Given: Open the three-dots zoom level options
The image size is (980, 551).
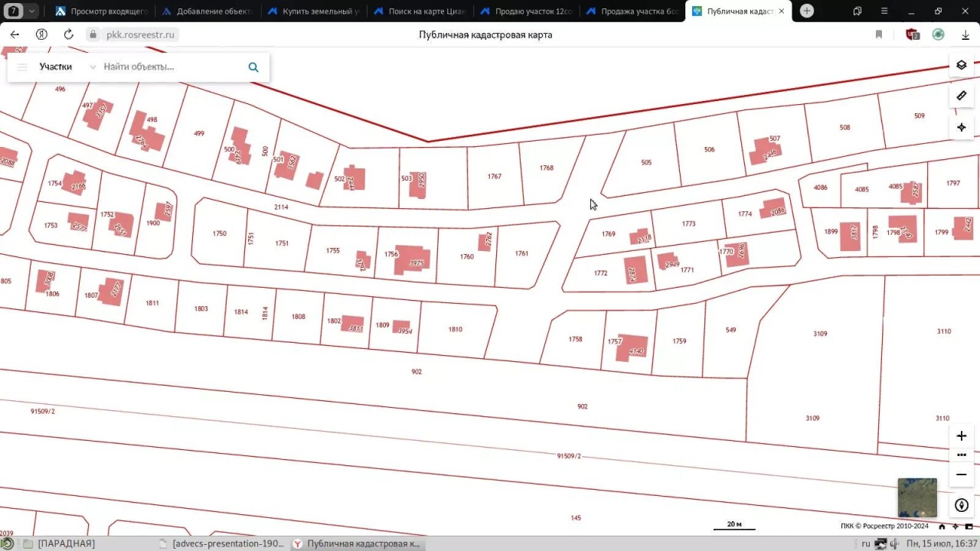Looking at the screenshot, I should pos(962,455).
